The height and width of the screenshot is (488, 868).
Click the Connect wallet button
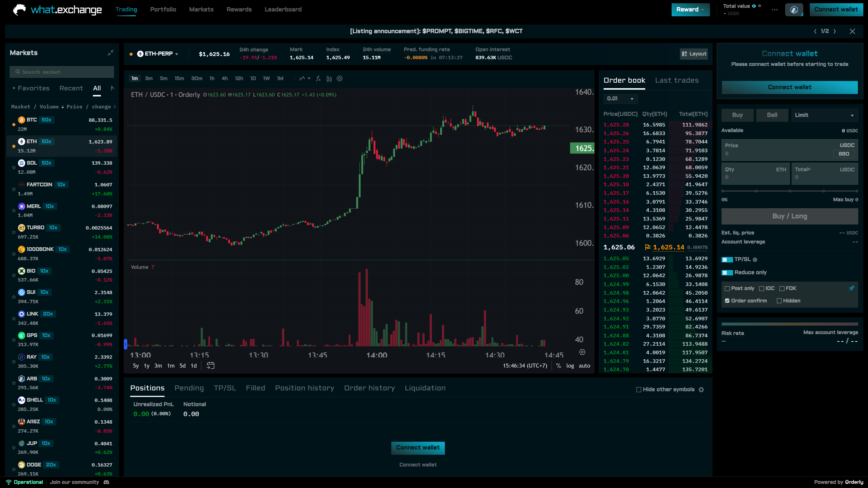(836, 9)
